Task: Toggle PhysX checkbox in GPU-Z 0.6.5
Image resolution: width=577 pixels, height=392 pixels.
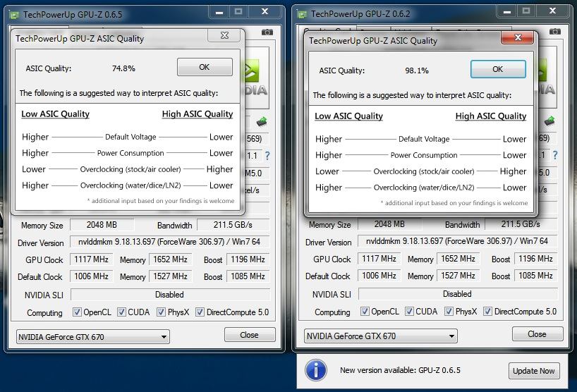Action: coord(161,312)
